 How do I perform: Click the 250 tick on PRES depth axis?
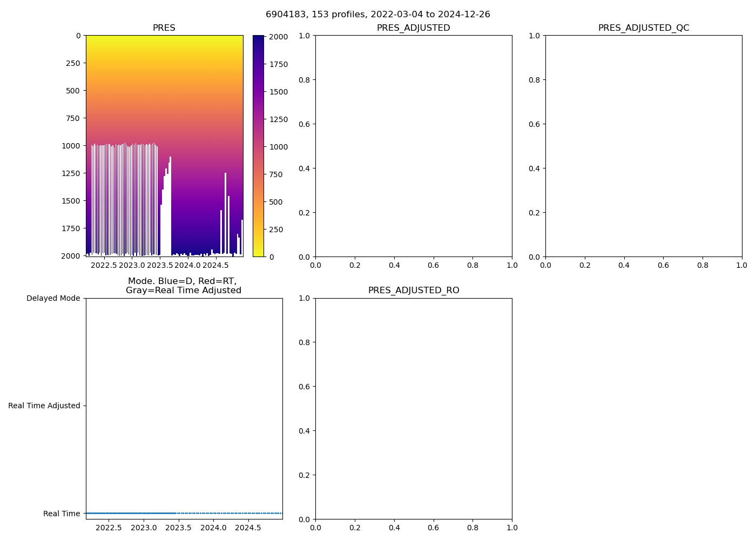point(73,63)
